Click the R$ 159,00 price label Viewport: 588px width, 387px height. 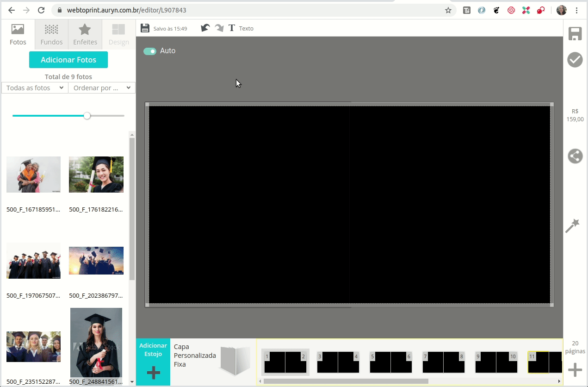click(575, 115)
